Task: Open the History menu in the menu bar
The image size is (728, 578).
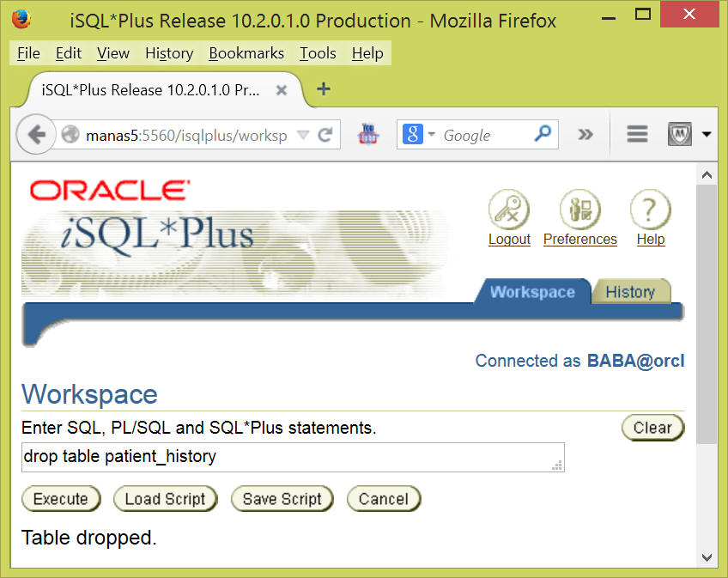Action: click(x=169, y=53)
